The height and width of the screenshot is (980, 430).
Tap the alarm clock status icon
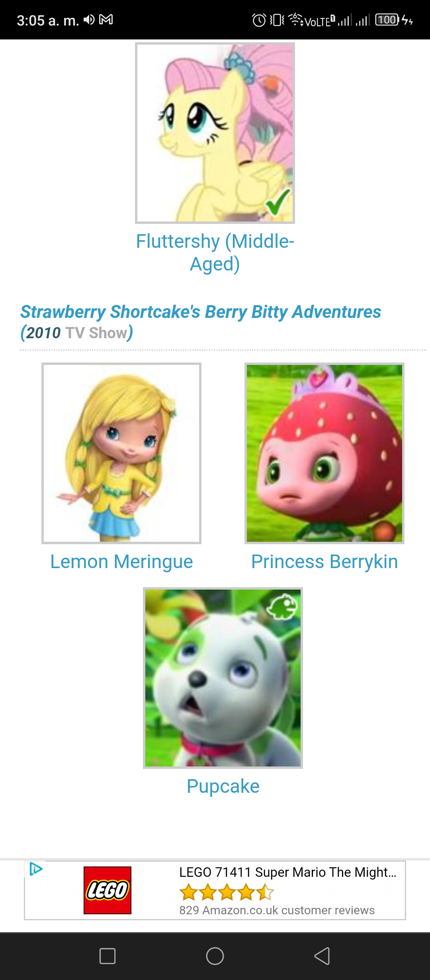(x=259, y=20)
